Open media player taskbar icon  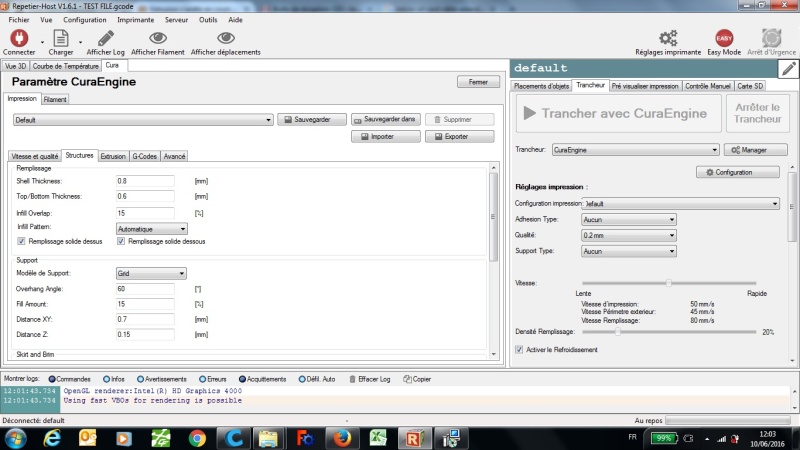coord(124,438)
